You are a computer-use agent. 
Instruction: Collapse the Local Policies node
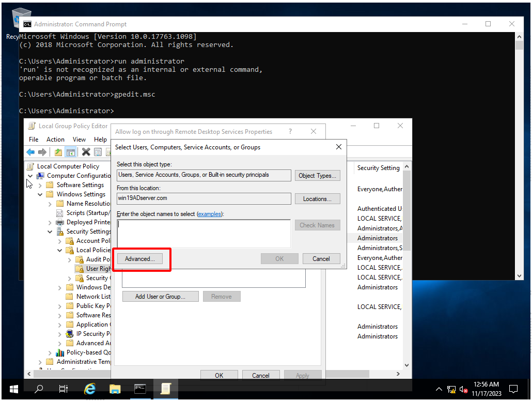60,250
